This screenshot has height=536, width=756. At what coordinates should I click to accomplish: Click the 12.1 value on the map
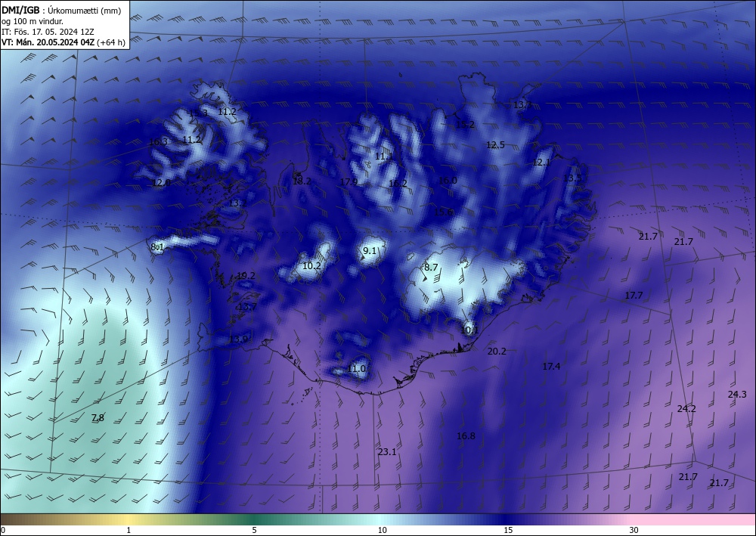pyautogui.click(x=541, y=163)
